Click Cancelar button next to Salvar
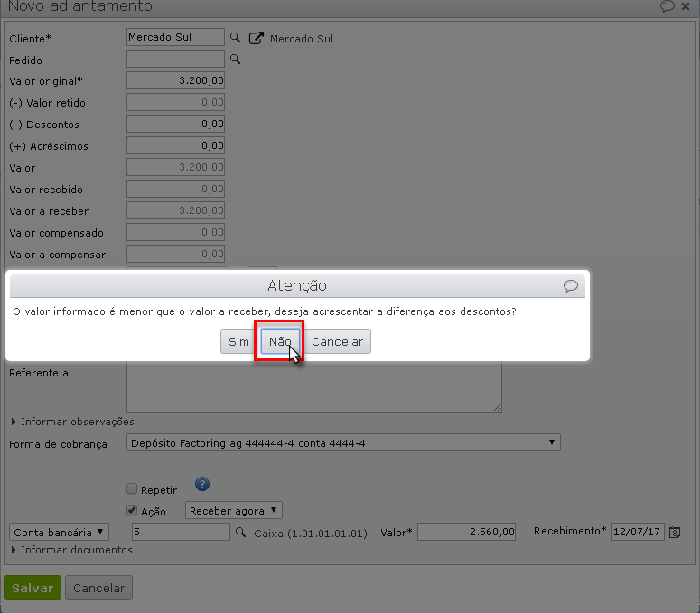The width and height of the screenshot is (700, 613). tap(98, 588)
